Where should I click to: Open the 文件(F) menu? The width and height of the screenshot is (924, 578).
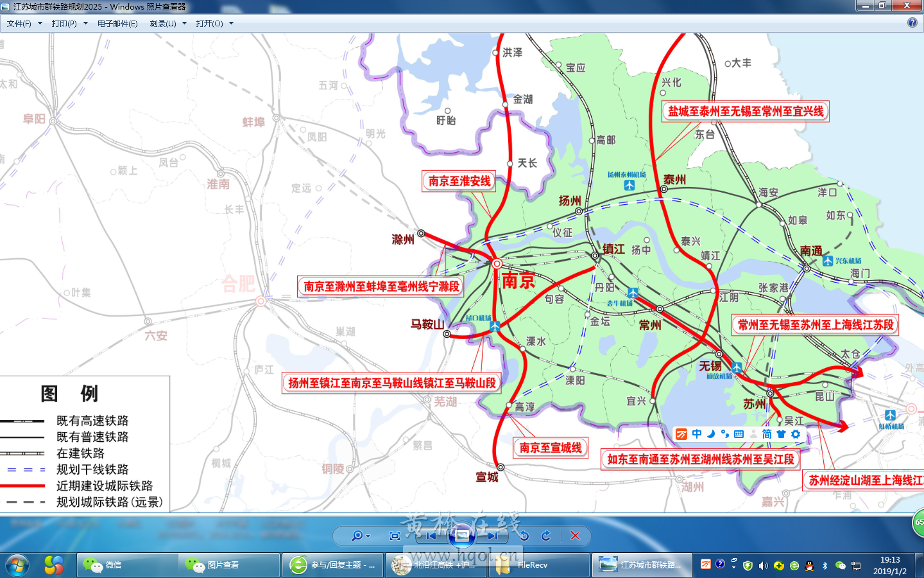19,23
